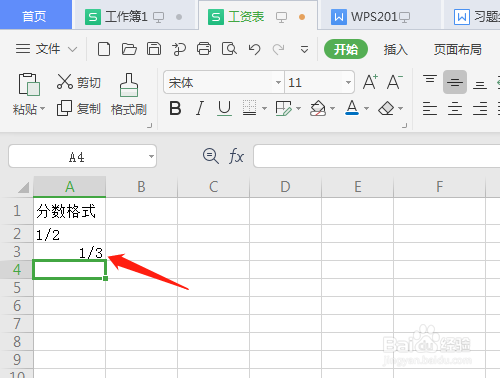The width and height of the screenshot is (500, 378).
Task: Expand the File menu chevron
Action: click(72, 50)
